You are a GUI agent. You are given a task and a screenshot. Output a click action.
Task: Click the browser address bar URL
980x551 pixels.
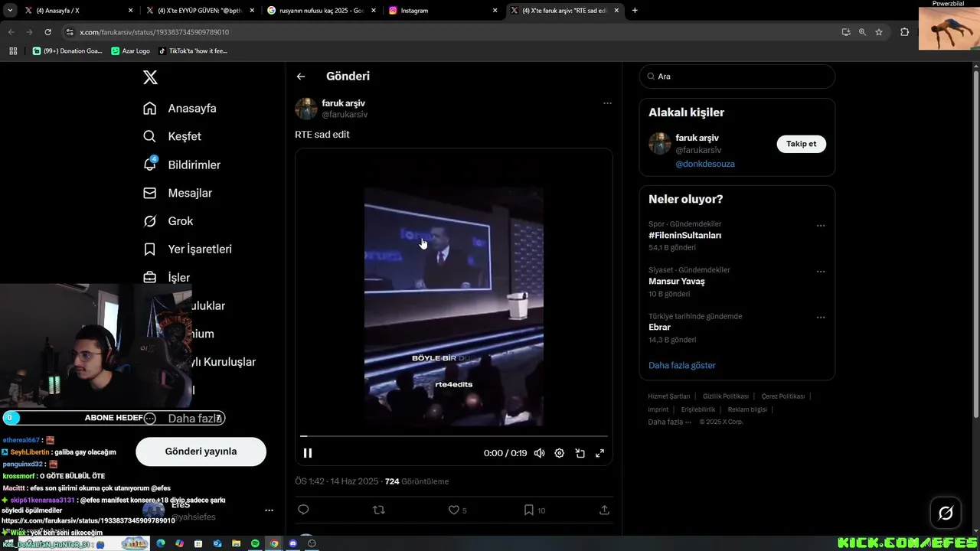click(x=155, y=32)
